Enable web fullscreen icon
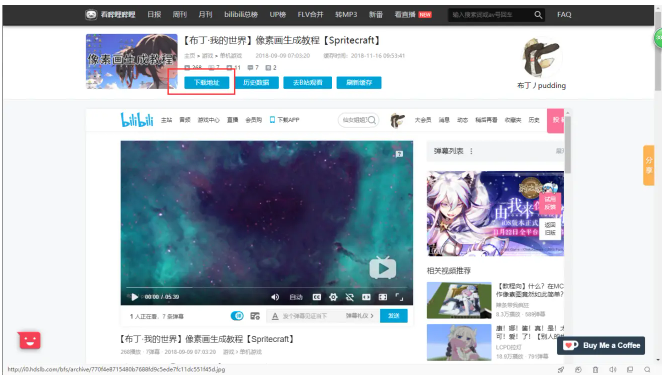The width and height of the screenshot is (663, 378). [383, 297]
